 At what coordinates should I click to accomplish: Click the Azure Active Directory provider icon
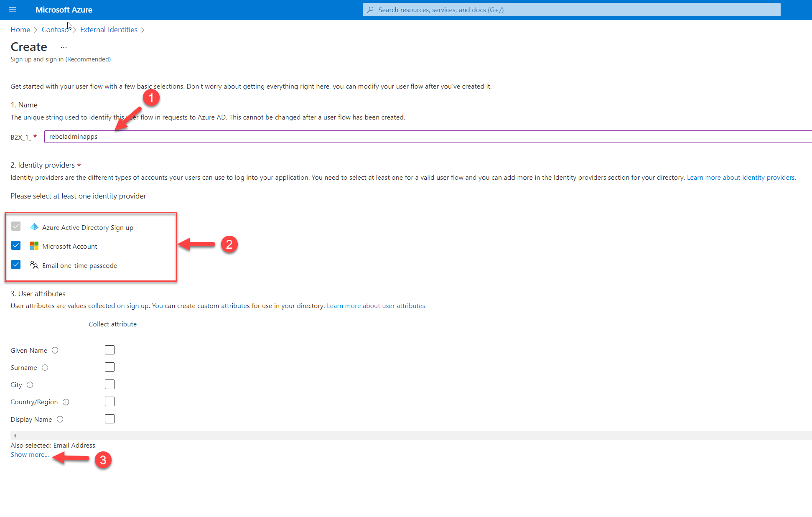tap(34, 227)
